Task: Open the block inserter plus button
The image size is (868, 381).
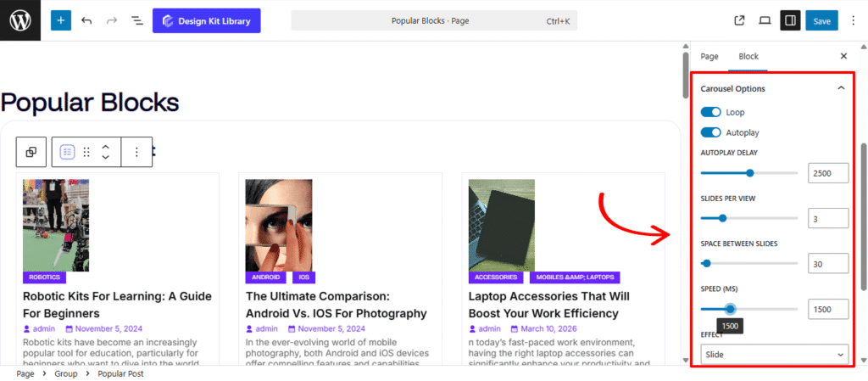Action: (61, 20)
